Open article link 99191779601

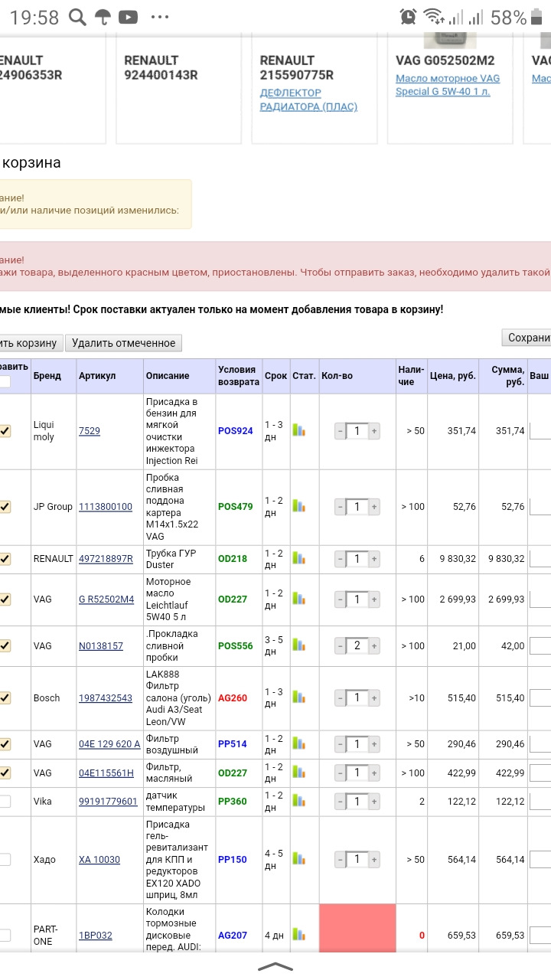pos(108,802)
